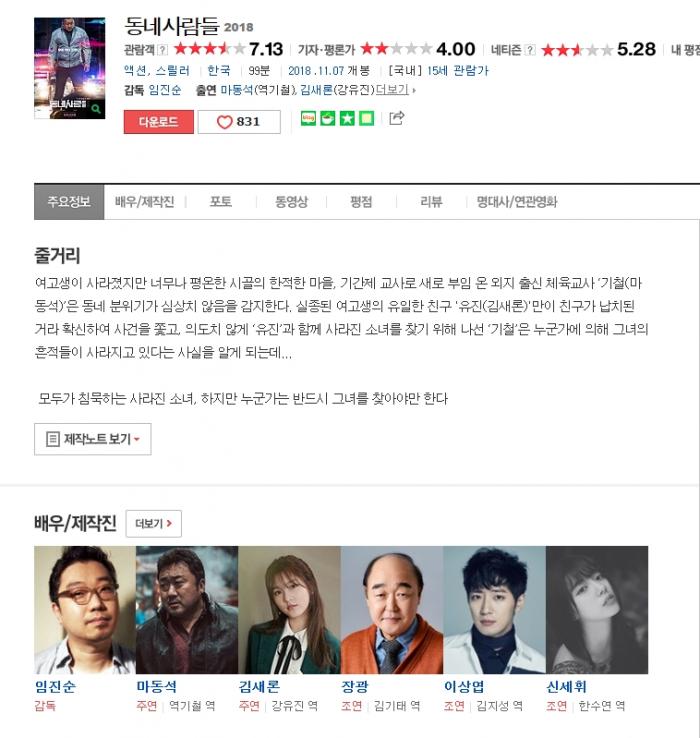Open the share arrow icon

pyautogui.click(x=396, y=118)
